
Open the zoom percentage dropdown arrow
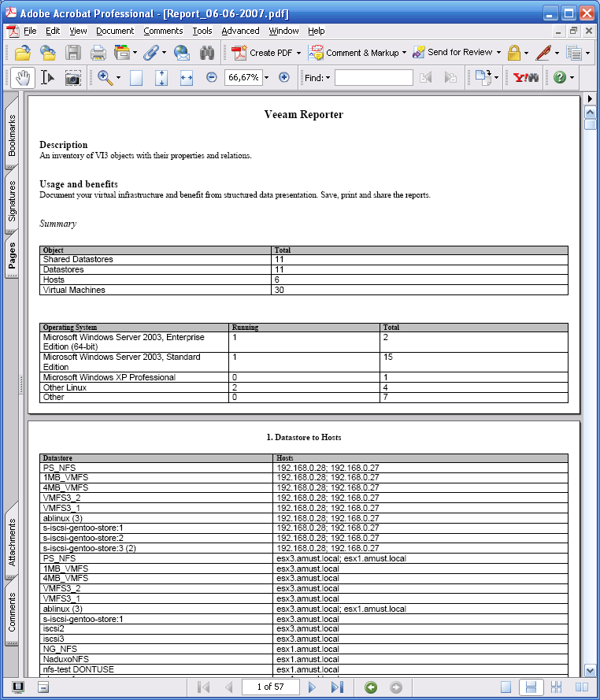(x=266, y=78)
